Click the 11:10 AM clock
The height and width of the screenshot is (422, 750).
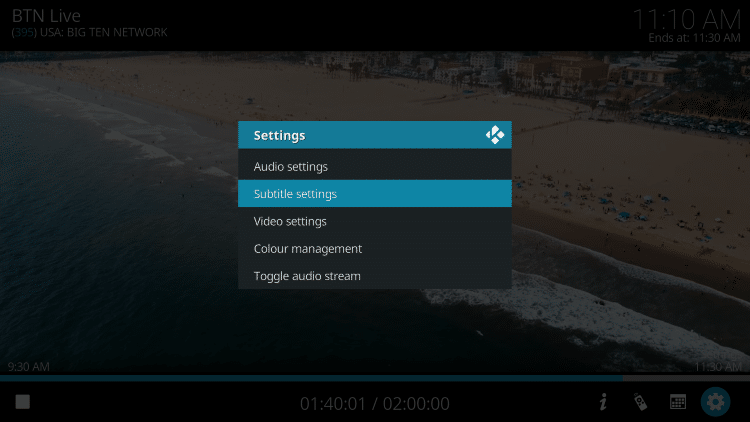coord(687,20)
